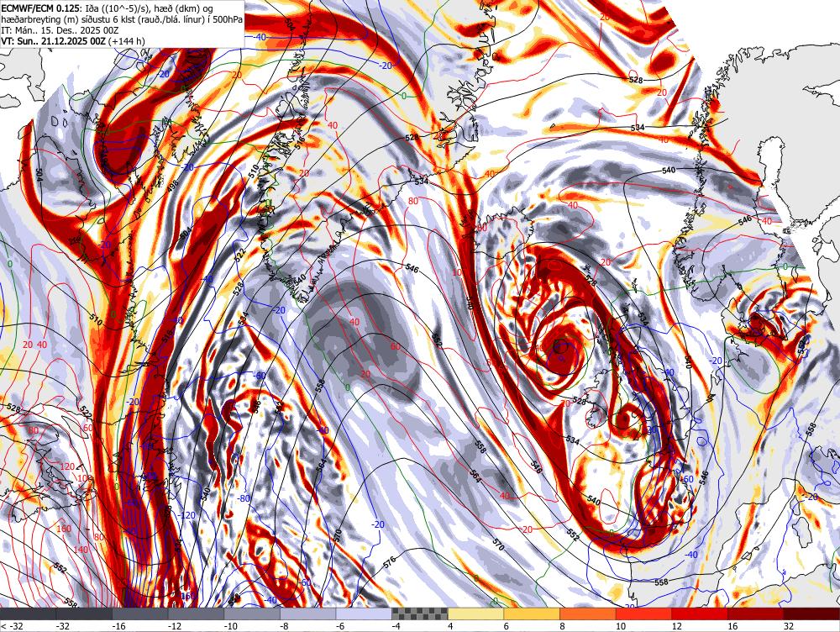Click the legend swatch between -12 and -10
Image resolution: width=840 pixels, height=632 pixels.
click(x=196, y=614)
